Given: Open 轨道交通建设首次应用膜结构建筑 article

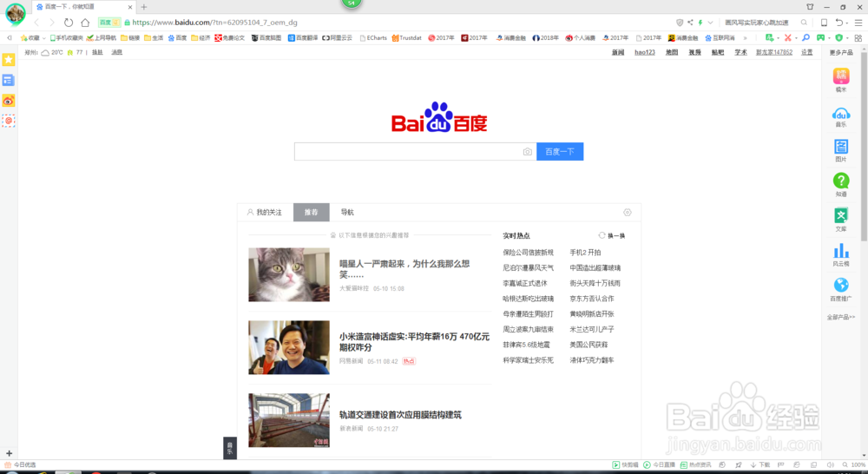Looking at the screenshot, I should (x=400, y=415).
